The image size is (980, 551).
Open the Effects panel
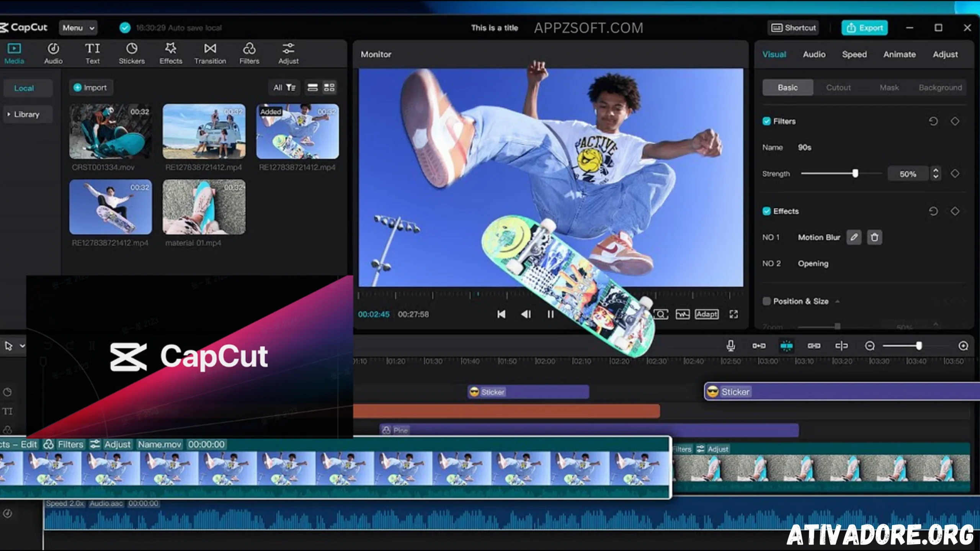point(171,53)
